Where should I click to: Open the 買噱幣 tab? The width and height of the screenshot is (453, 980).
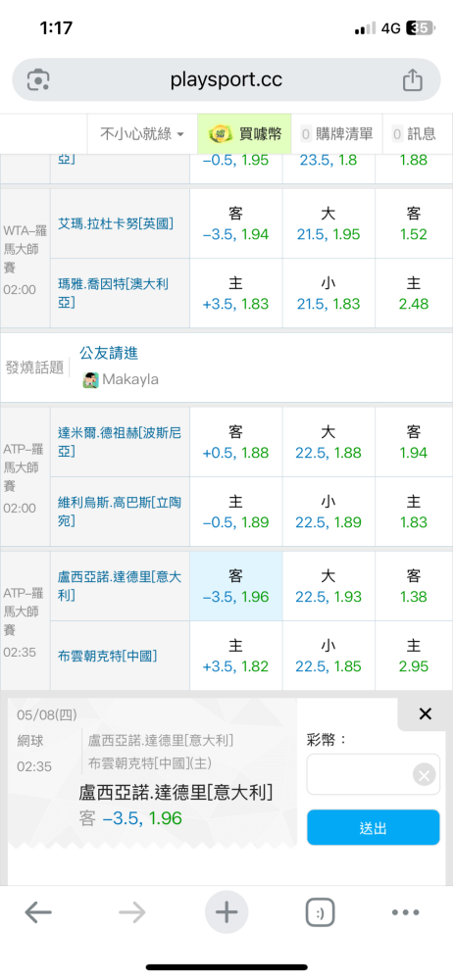245,133
